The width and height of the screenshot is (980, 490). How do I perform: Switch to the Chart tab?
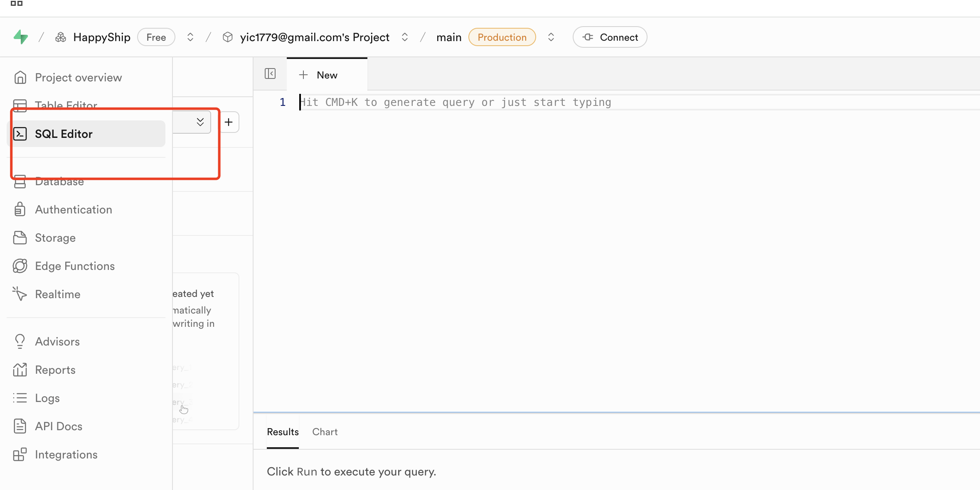pos(325,432)
